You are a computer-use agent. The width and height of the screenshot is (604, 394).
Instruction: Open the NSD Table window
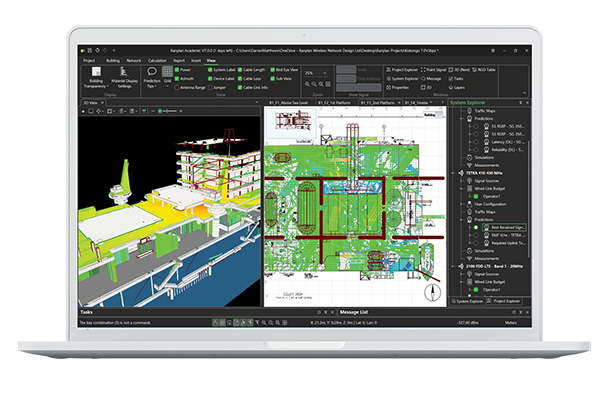click(x=484, y=70)
